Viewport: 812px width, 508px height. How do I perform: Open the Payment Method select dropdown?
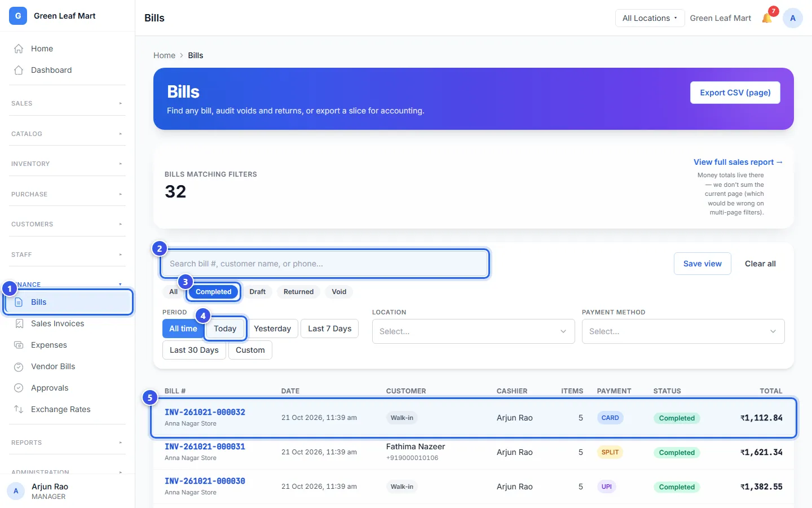coord(683,331)
